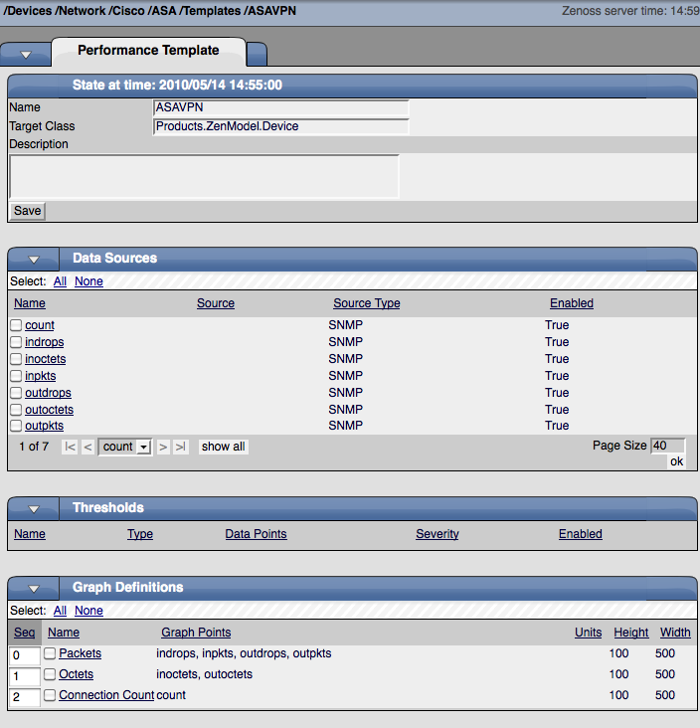Select the Performance Template tab
The width and height of the screenshot is (700, 728).
click(148, 50)
